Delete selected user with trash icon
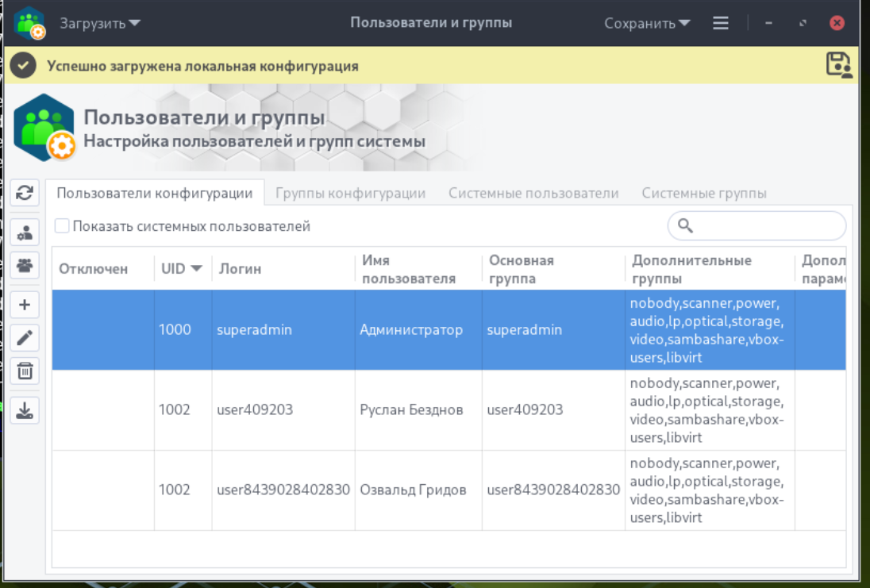The height and width of the screenshot is (588, 870). point(25,371)
